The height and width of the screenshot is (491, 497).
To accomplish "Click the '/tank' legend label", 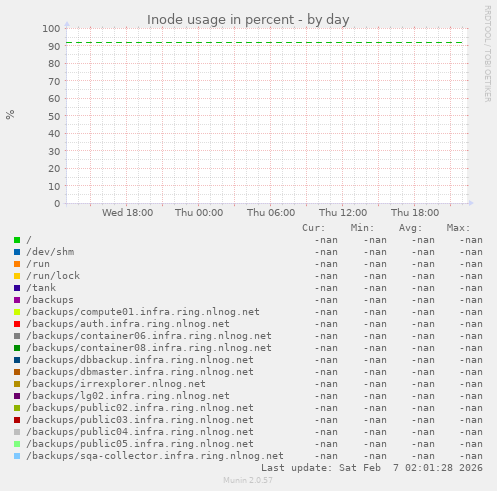I will pyautogui.click(x=41, y=288).
